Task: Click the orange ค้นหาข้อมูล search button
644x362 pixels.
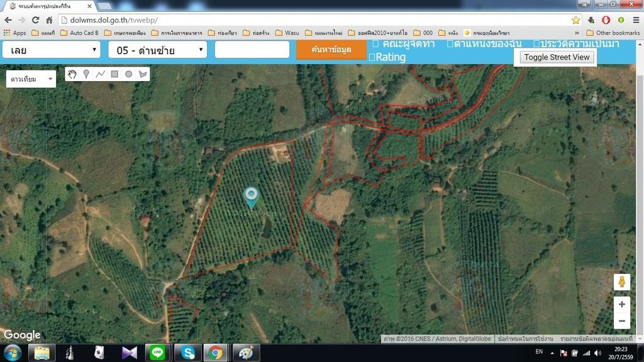Action: click(331, 50)
